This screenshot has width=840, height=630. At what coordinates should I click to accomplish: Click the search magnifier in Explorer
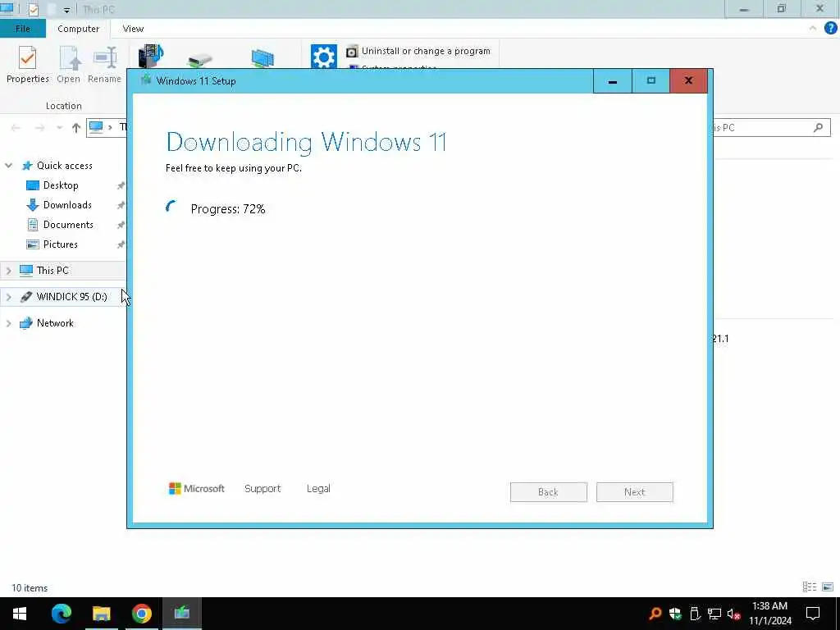[818, 127]
